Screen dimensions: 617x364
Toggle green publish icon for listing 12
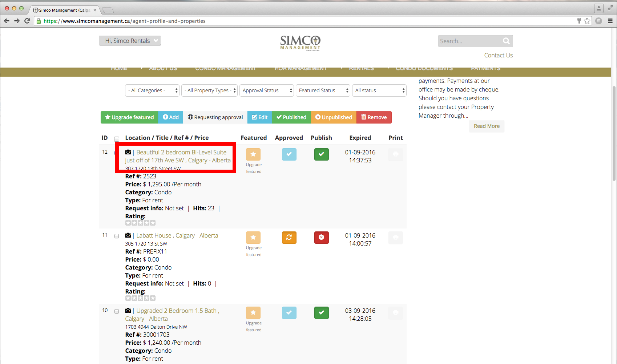click(x=322, y=154)
